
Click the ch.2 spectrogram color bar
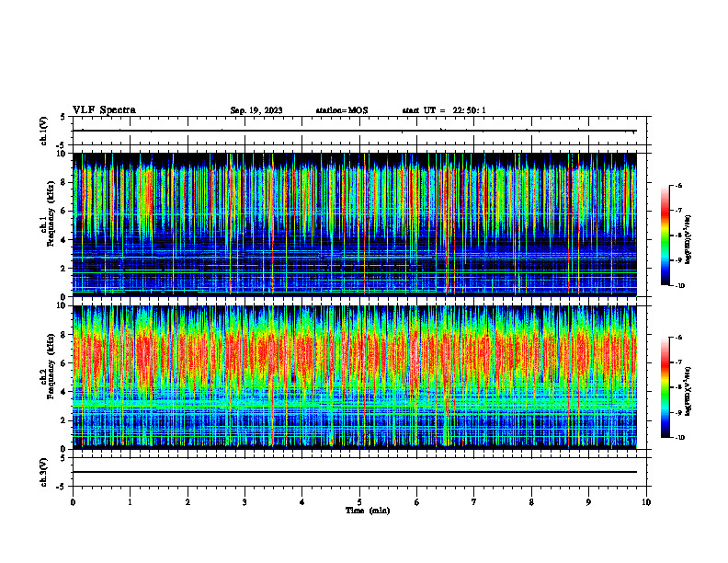[x=665, y=387]
